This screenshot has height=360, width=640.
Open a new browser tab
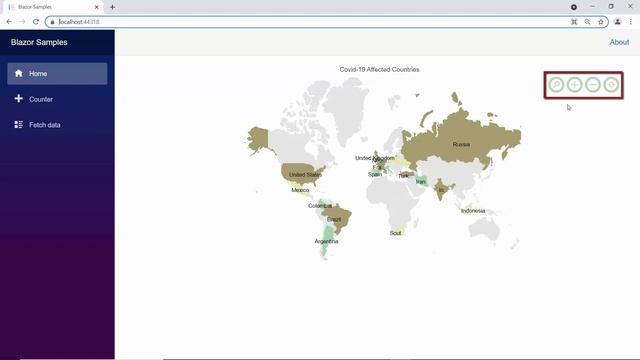(x=112, y=7)
